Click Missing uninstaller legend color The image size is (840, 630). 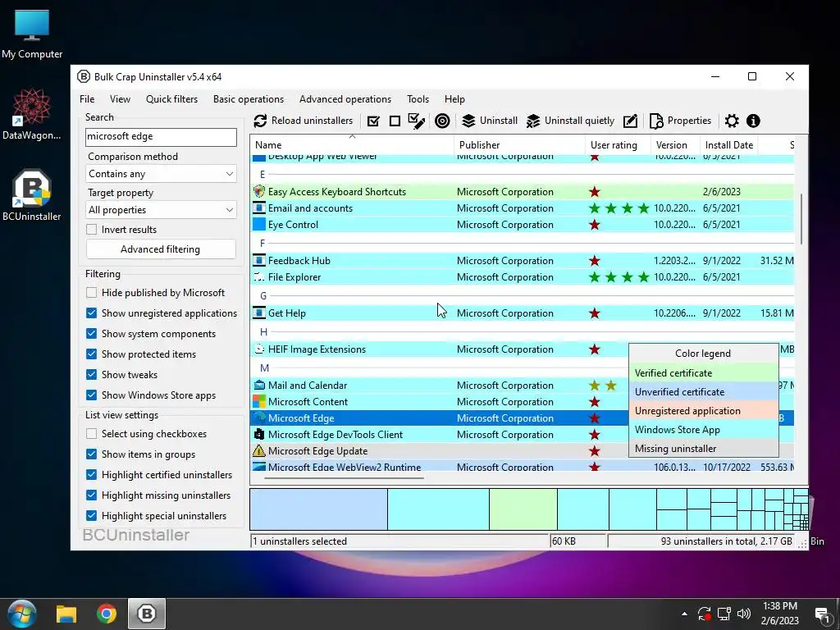(703, 449)
